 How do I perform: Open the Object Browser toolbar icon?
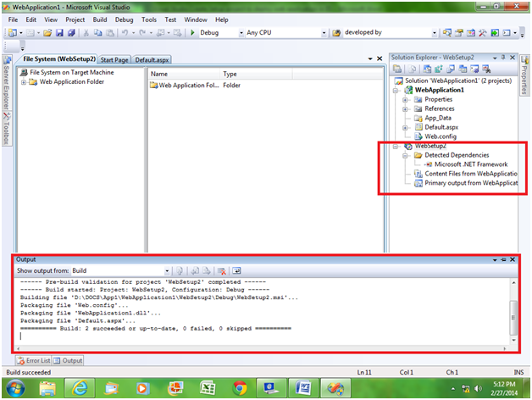click(x=471, y=32)
